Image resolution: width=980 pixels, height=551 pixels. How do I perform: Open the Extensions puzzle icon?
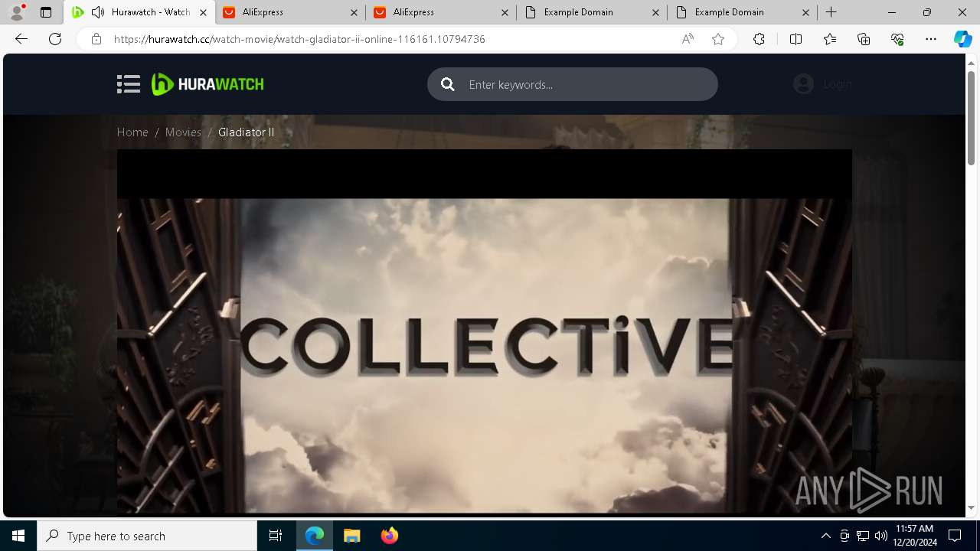[x=759, y=39]
